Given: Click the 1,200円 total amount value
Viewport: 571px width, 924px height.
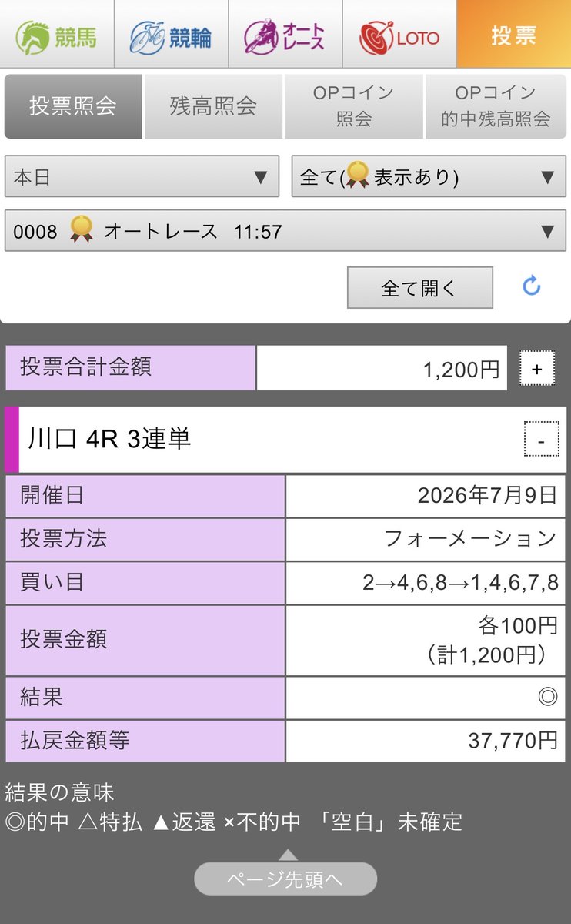Looking at the screenshot, I should [461, 370].
